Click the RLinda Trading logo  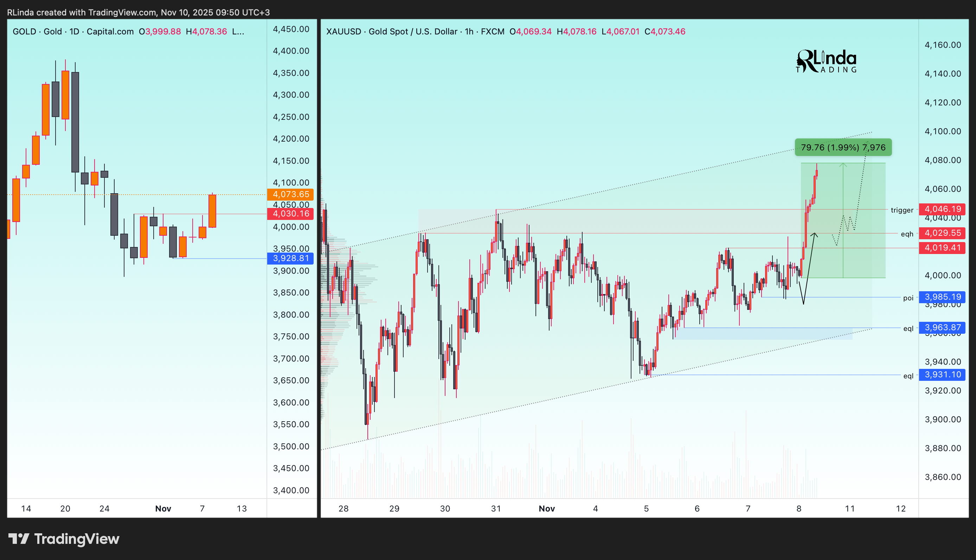click(826, 61)
